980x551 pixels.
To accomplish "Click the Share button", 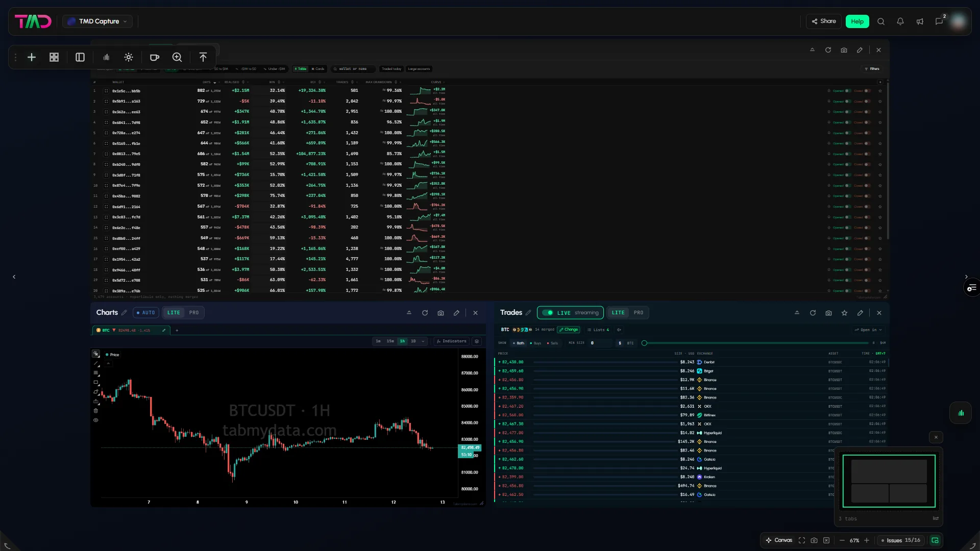I will [x=824, y=21].
